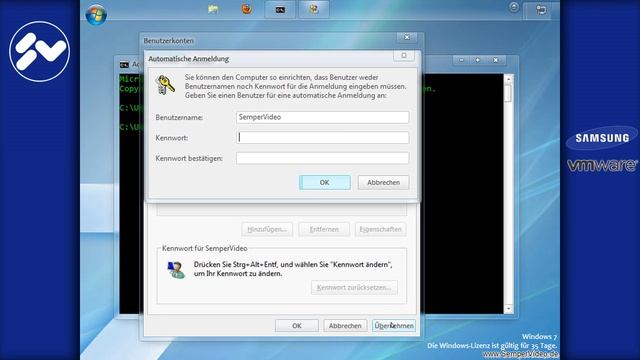Screen dimensions: 640x360
Task: Confirm Automatische Anmeldung with OK
Action: click(324, 182)
